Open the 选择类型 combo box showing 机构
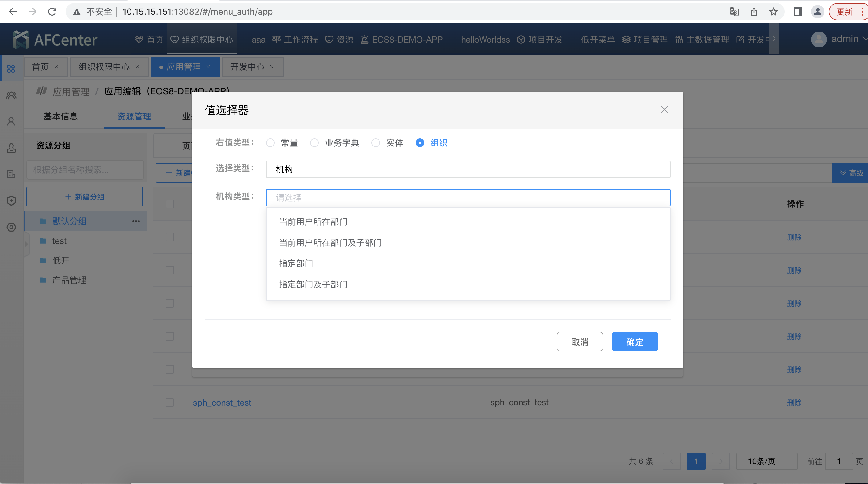Viewport: 868px width, 484px height. point(468,169)
